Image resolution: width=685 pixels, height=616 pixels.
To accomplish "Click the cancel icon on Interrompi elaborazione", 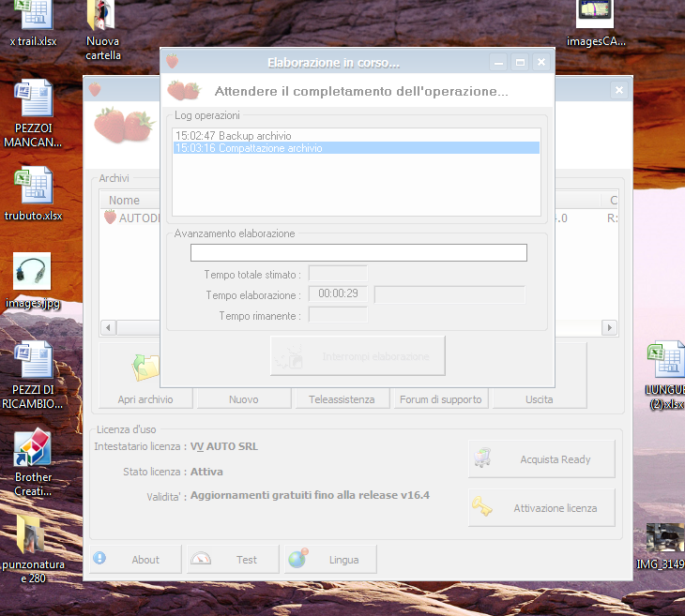I will point(289,356).
